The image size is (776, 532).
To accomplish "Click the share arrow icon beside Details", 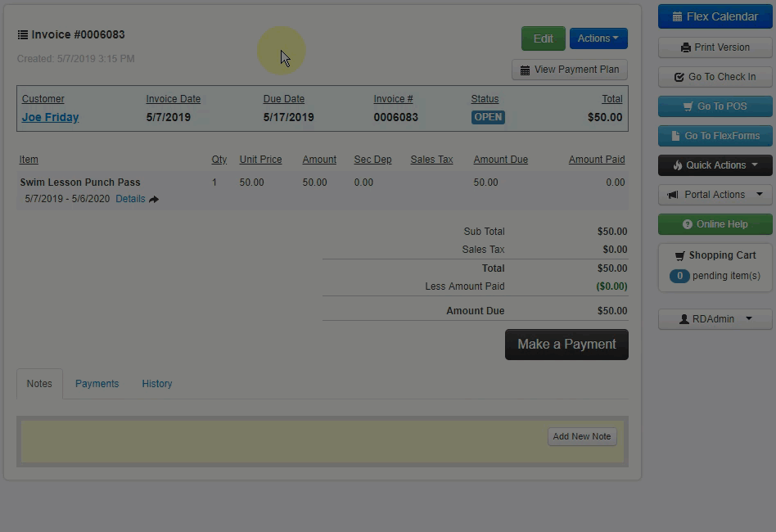I will coord(154,199).
